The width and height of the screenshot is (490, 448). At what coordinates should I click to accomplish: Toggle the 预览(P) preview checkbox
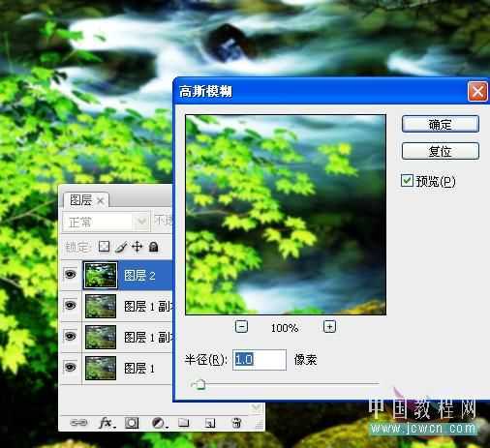407,180
